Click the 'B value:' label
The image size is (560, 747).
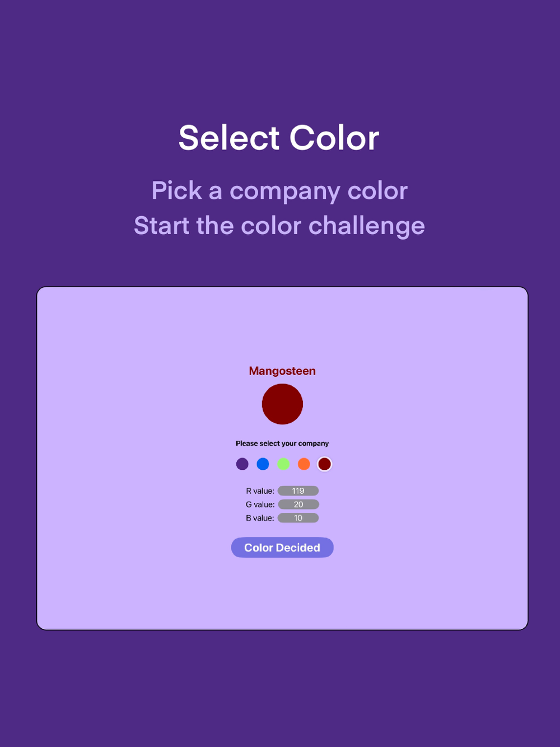[x=260, y=518]
